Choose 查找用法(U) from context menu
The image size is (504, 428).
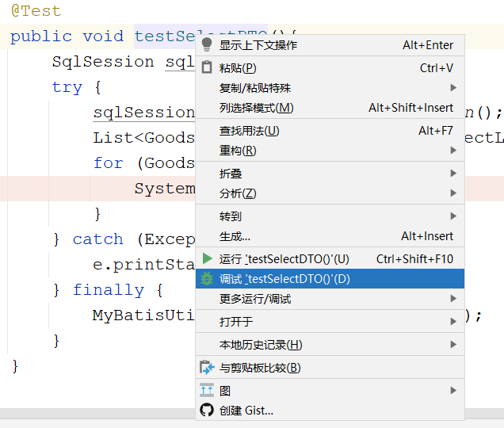249,131
